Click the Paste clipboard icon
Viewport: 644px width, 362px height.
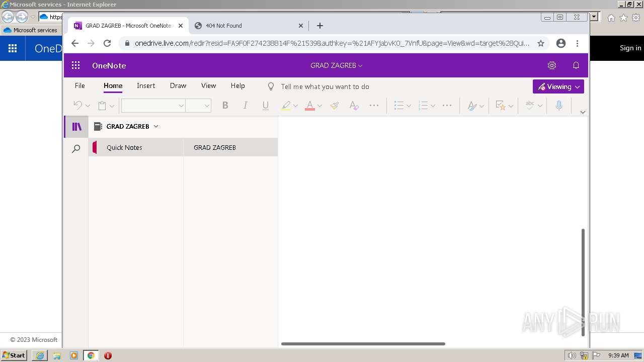102,105
